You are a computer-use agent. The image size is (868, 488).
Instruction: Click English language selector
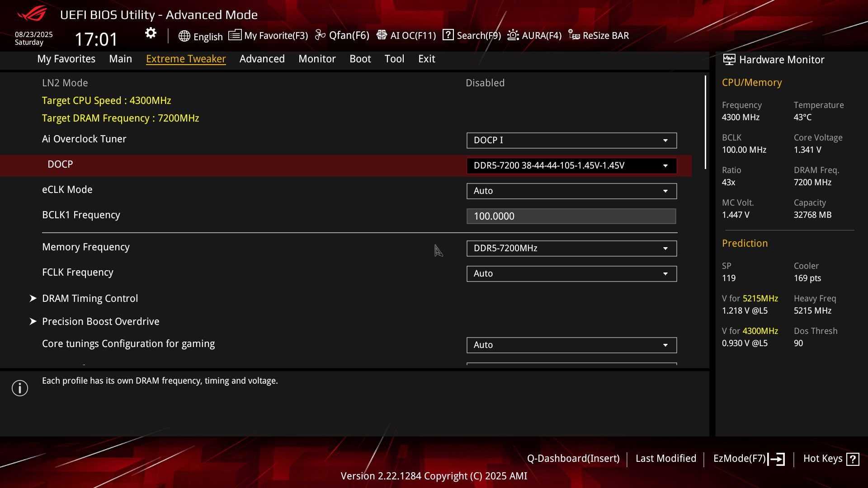(200, 37)
